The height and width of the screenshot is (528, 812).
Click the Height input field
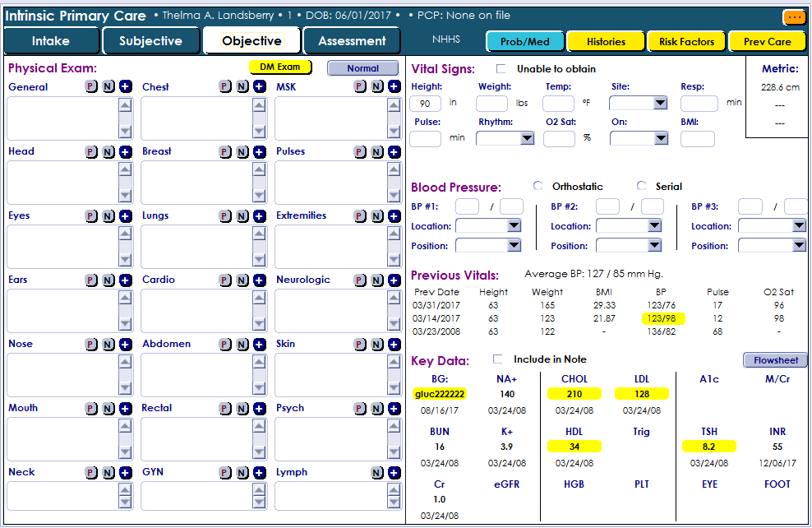pos(425,104)
